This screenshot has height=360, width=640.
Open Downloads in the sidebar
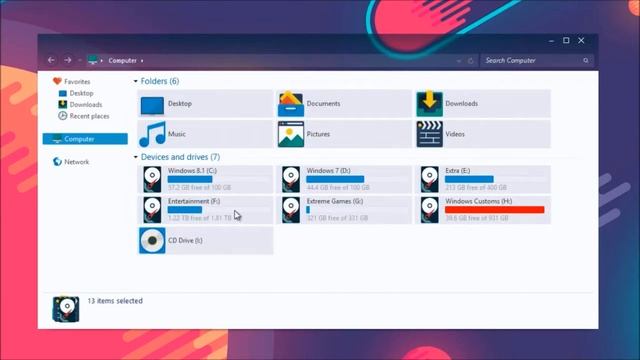point(86,104)
